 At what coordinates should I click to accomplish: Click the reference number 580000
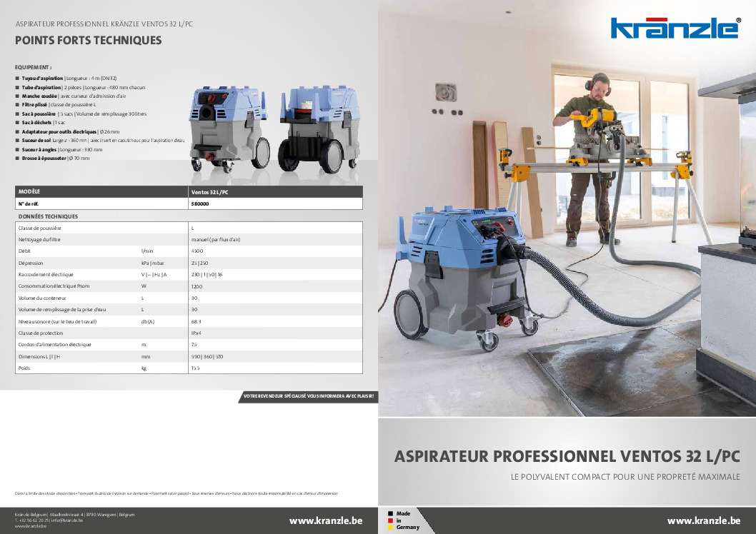coord(200,203)
